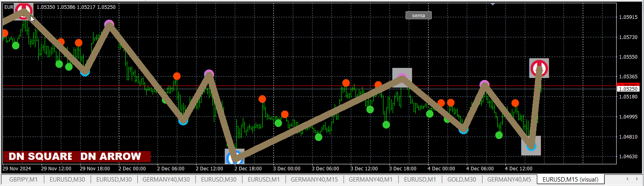The height and width of the screenshot is (186, 644).
Task: Open the GERMANY40,M5 chart tab
Action: (x=509, y=180)
